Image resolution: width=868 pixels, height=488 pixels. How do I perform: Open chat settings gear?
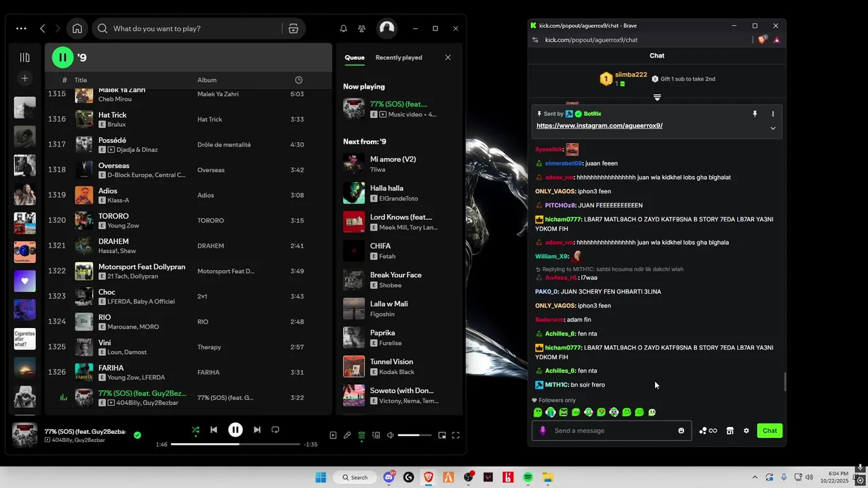coord(746,430)
